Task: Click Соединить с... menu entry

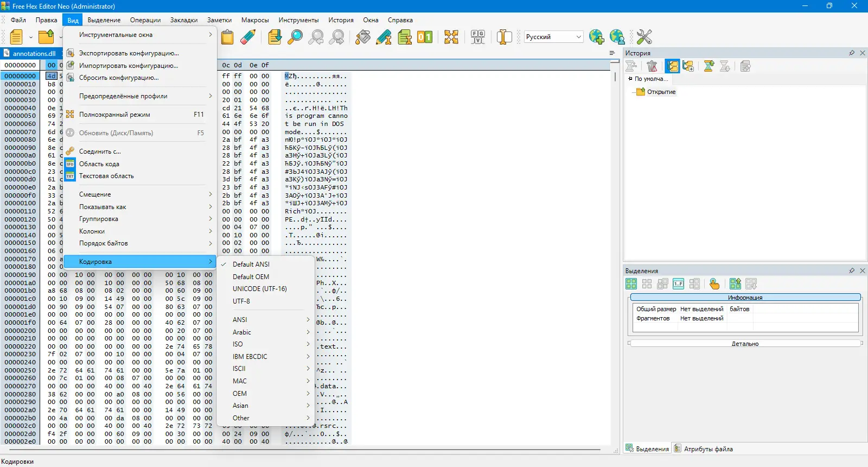Action: pos(140,152)
